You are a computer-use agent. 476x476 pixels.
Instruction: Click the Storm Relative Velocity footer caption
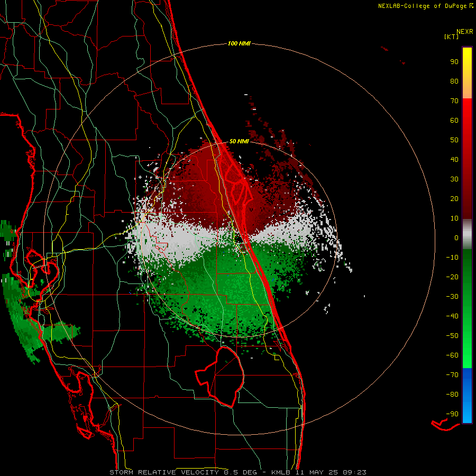(237, 472)
